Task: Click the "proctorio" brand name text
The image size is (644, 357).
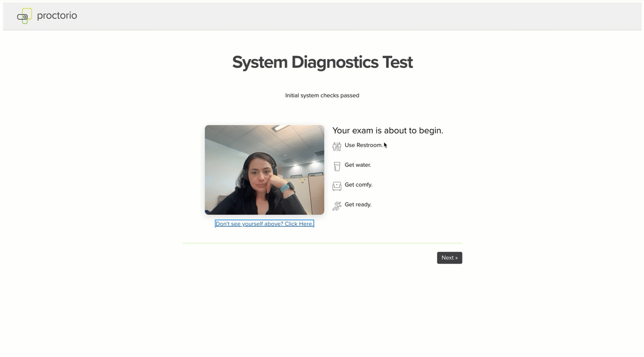Action: click(x=57, y=16)
